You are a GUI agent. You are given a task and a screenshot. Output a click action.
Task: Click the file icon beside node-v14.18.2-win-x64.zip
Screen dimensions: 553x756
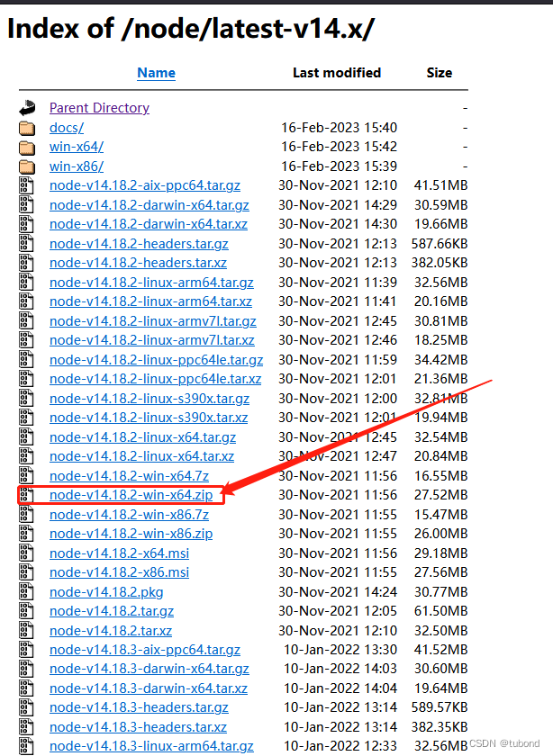tap(26, 496)
